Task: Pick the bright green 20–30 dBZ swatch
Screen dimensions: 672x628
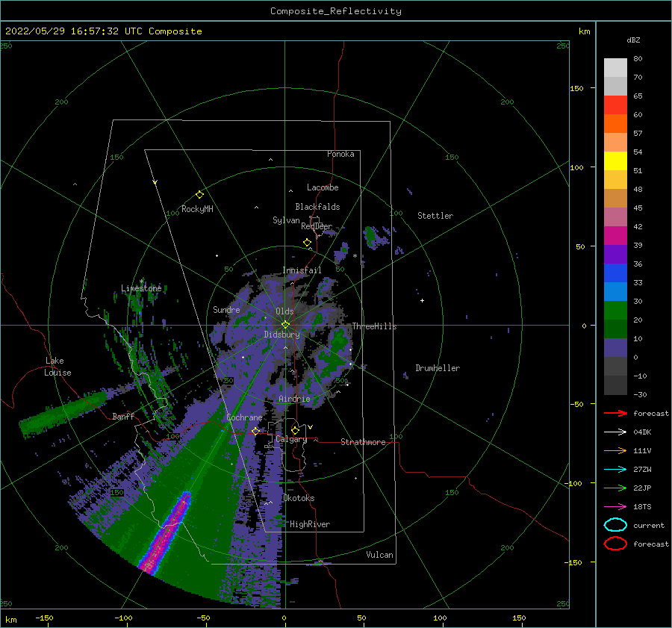Action: pyautogui.click(x=615, y=311)
